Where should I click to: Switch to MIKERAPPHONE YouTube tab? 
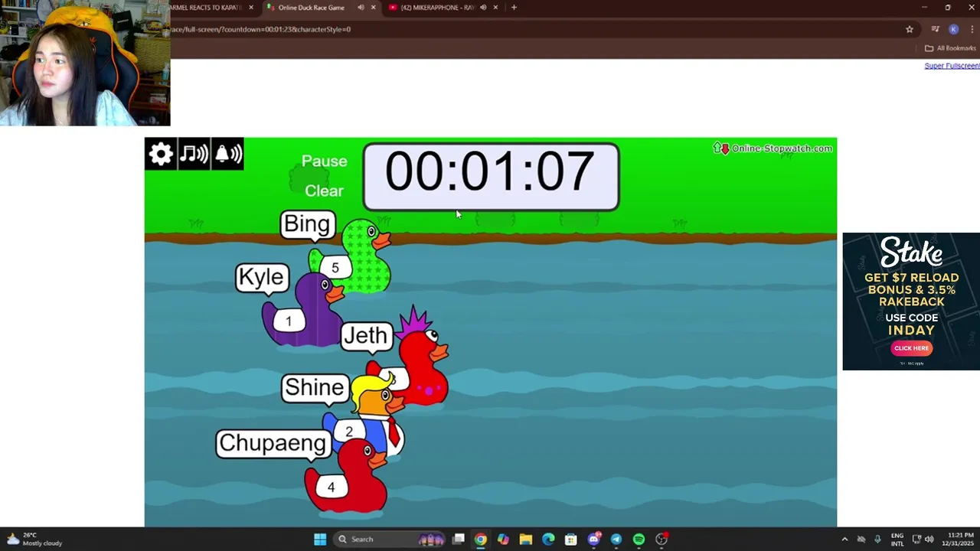(x=436, y=8)
